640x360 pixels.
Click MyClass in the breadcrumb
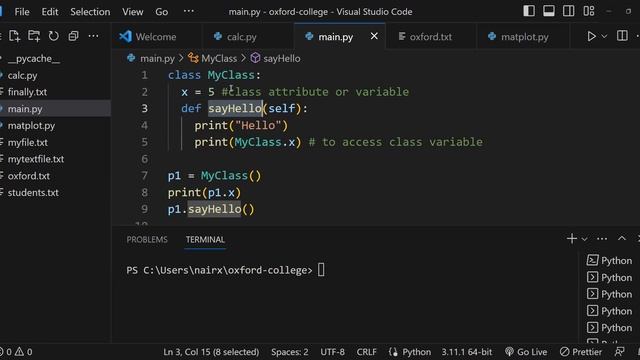click(219, 58)
